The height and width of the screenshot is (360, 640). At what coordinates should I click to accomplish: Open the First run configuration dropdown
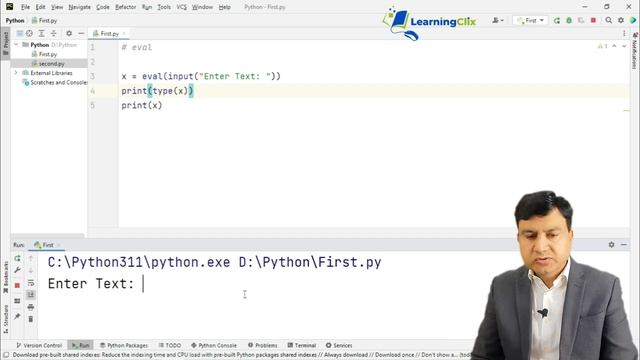pyautogui.click(x=530, y=20)
